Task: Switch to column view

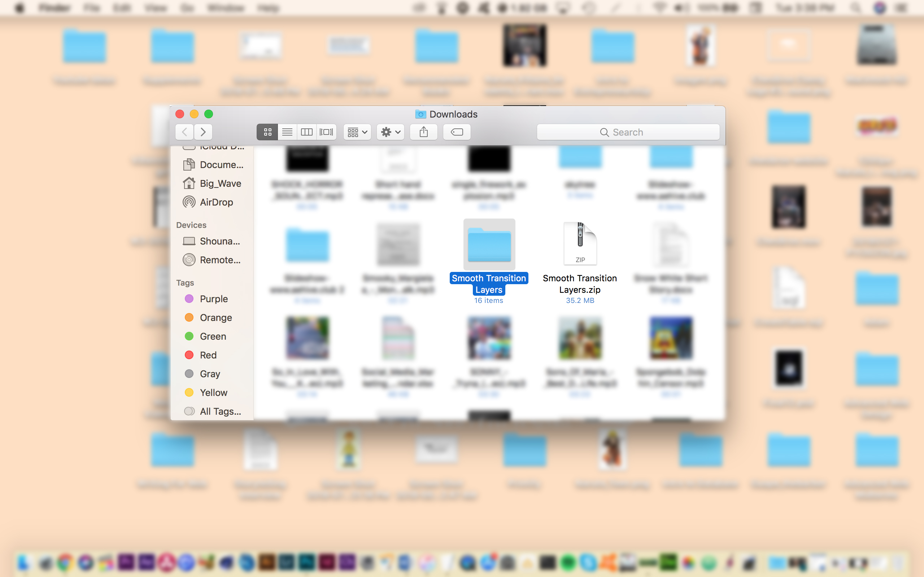Action: pos(306,132)
